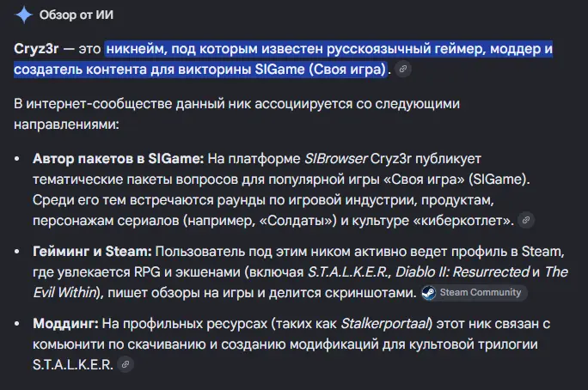Click the sentence beginning «В интернет-сообществе»
The width and height of the screenshot is (588, 390).
[x=236, y=114]
